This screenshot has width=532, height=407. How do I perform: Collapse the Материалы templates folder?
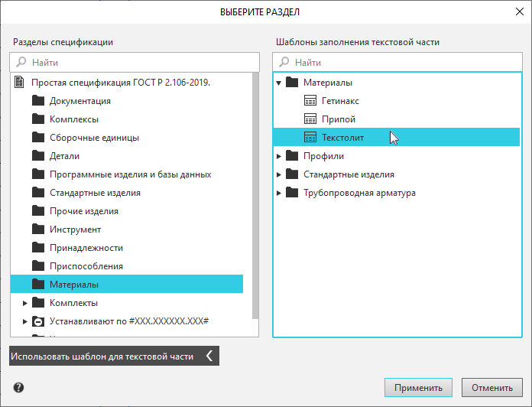pyautogui.click(x=279, y=83)
